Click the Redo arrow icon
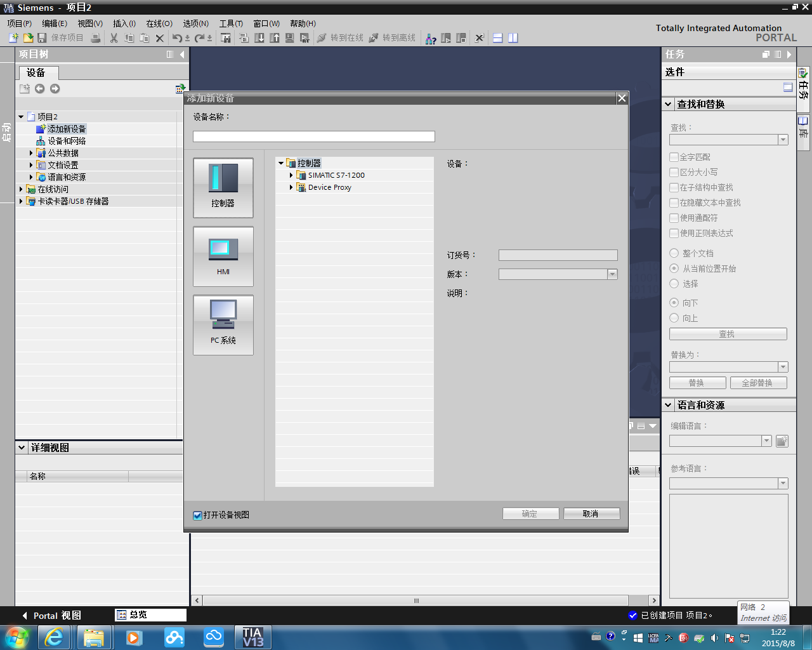The height and width of the screenshot is (650, 812). (x=200, y=38)
